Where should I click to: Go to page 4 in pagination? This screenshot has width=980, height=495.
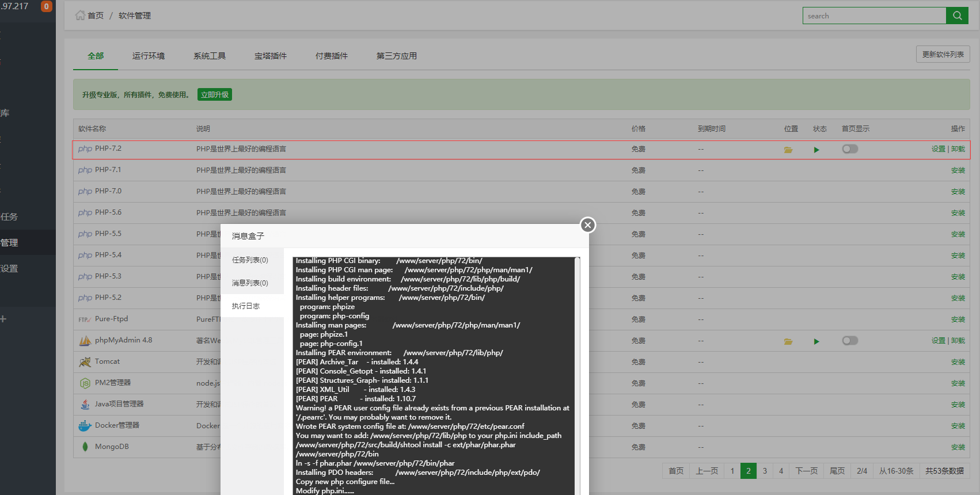click(x=781, y=471)
